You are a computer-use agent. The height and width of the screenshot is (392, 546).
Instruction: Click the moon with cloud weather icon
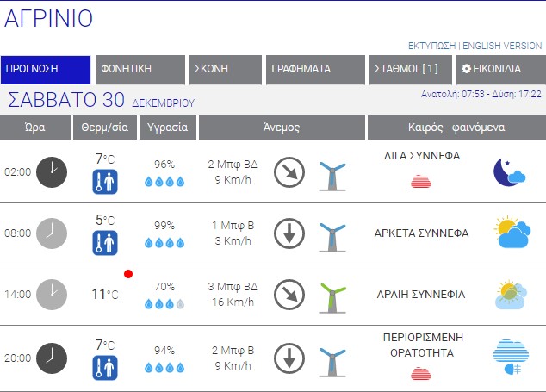[x=509, y=171]
